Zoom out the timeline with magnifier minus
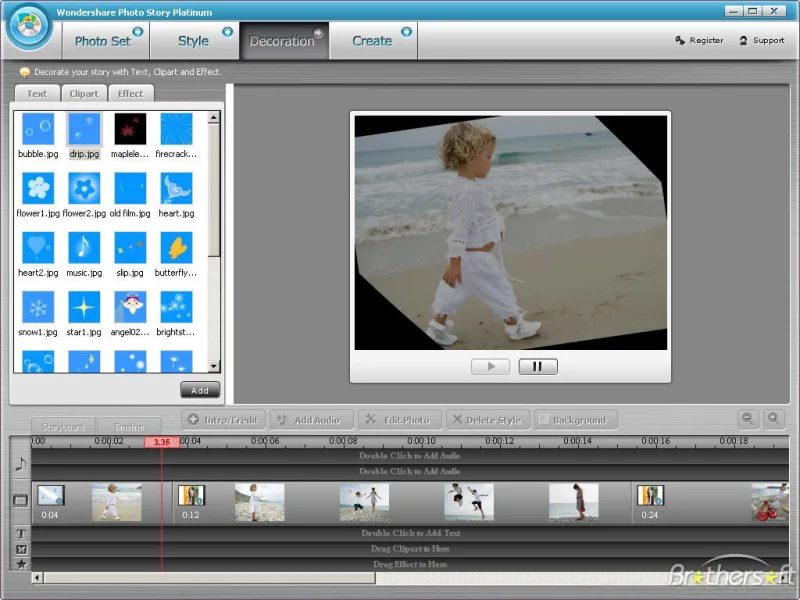 pos(748,419)
